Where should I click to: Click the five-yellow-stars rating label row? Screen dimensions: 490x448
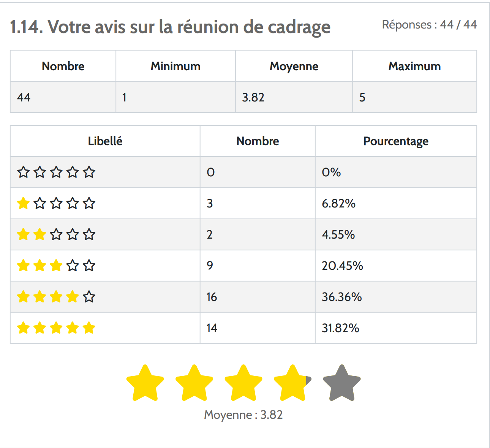click(x=56, y=328)
